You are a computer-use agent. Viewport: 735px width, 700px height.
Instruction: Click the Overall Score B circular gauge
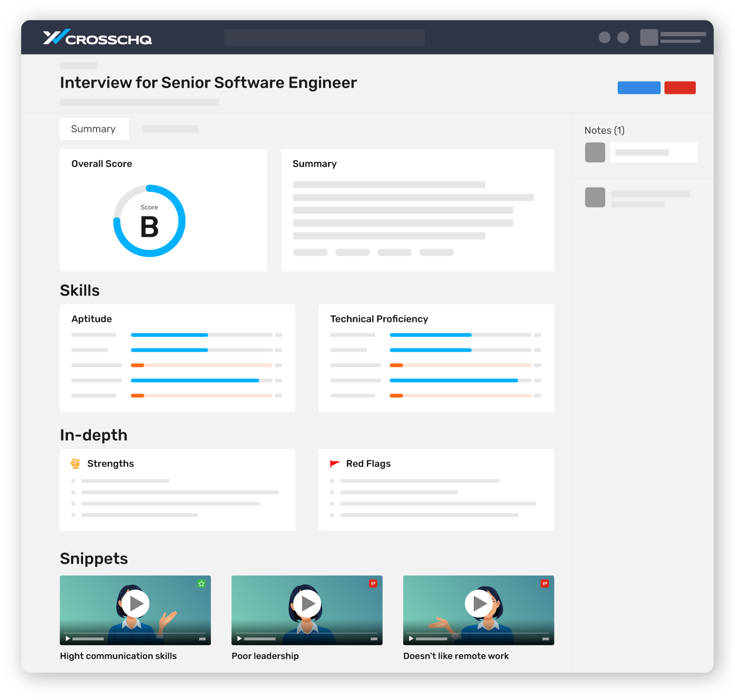[149, 221]
